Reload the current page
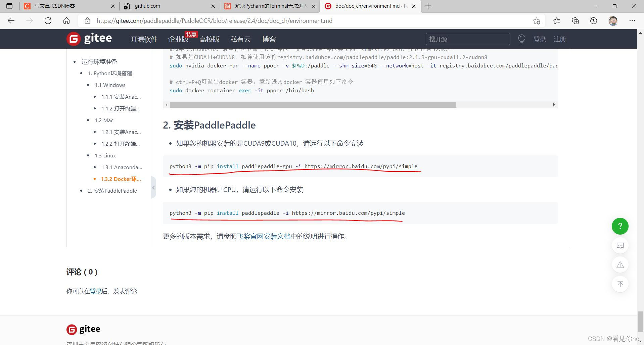644x345 pixels. [48, 21]
